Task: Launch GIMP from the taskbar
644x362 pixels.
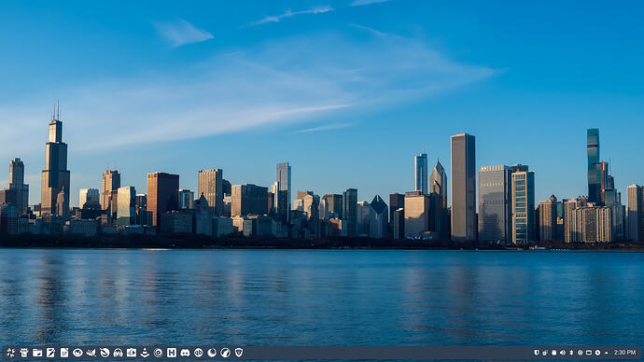Action: 91,353
